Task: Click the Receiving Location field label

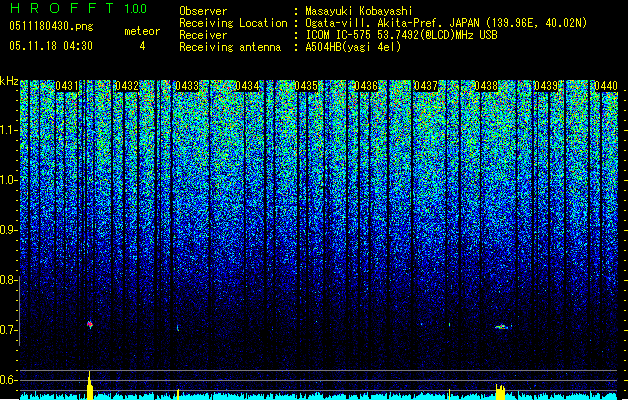Action: point(233,23)
